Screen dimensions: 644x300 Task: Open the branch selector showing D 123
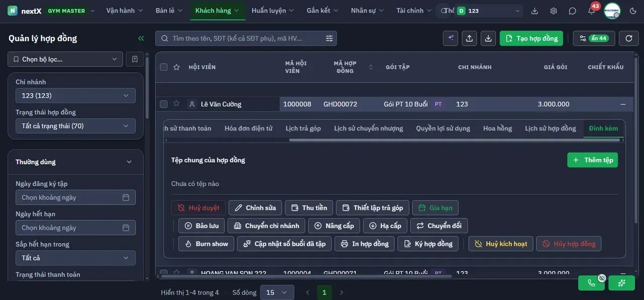coord(489,11)
